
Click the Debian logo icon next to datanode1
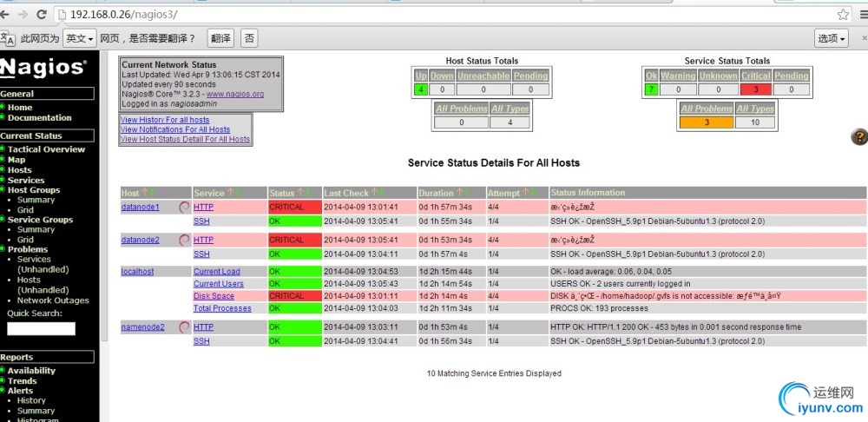(x=184, y=208)
